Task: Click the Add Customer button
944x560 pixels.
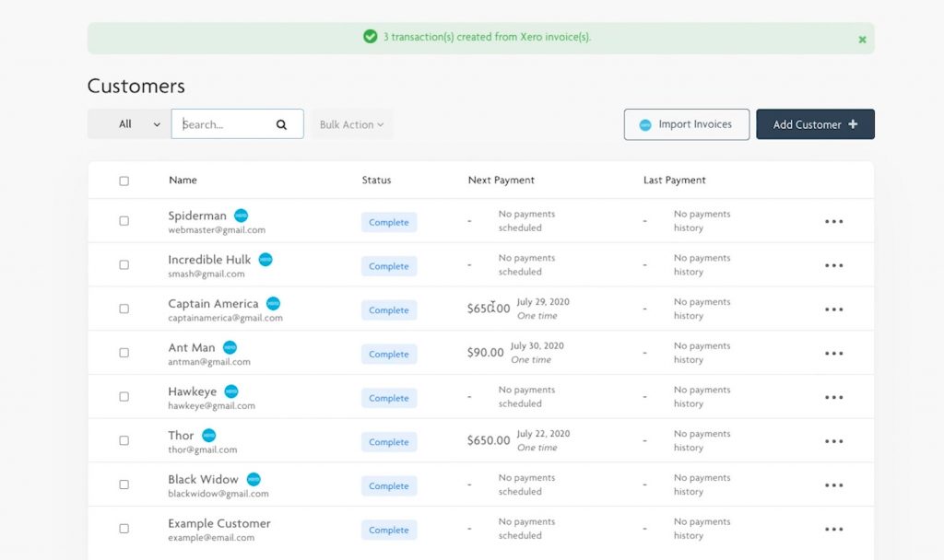Action: [815, 124]
